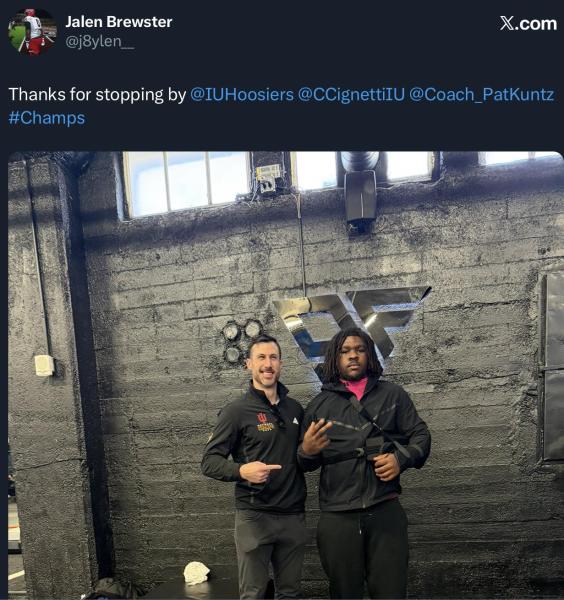Click the peace-sign hand gesture in the photo
The width and height of the screenshot is (564, 600).
[x=316, y=436]
